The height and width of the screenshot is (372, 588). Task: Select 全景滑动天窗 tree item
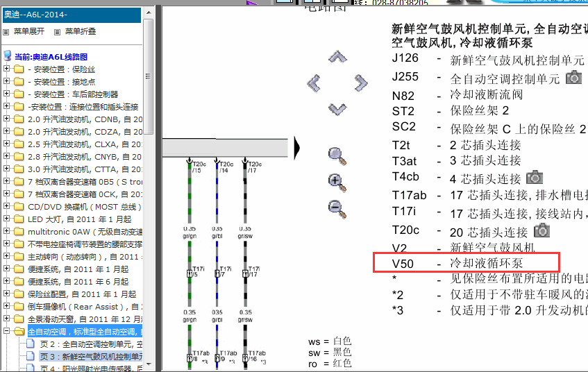point(85,319)
